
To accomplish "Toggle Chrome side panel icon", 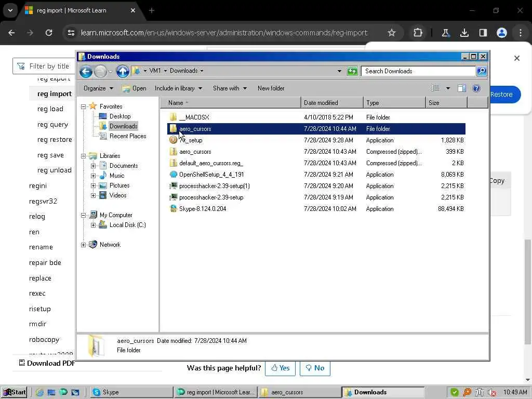I will 483,33.
